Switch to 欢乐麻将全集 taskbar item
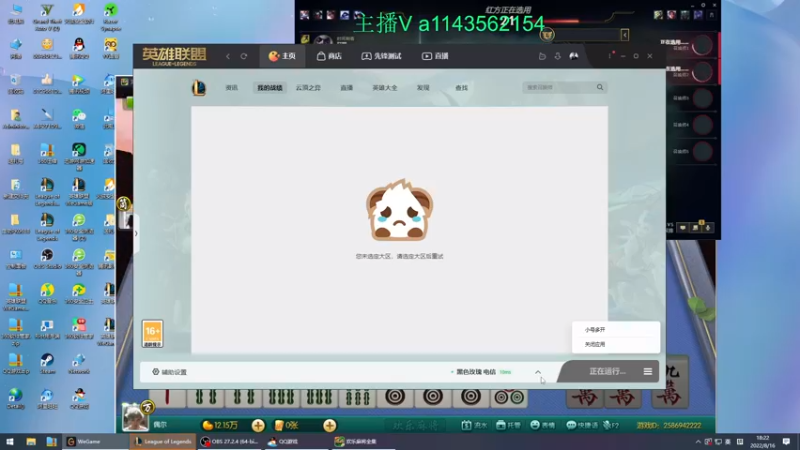The image size is (800, 450). pos(364,442)
